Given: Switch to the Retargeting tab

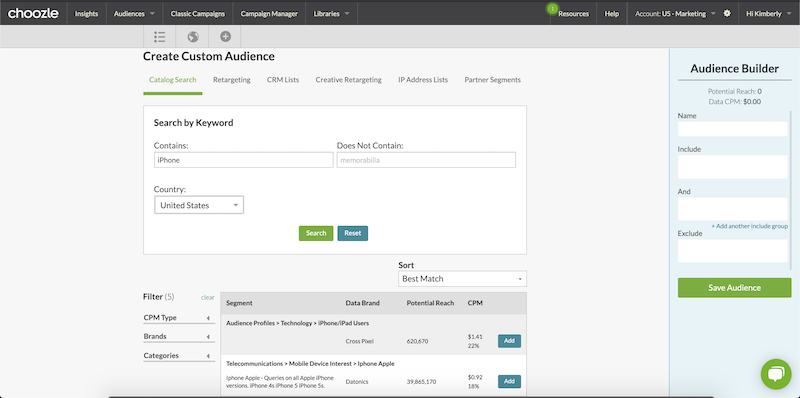Looking at the screenshot, I should click(x=232, y=80).
